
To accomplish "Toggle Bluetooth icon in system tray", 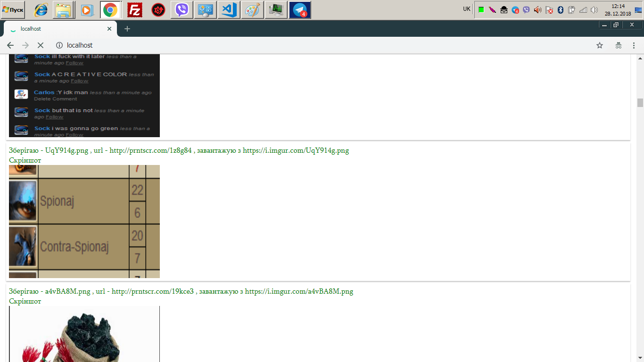I will pyautogui.click(x=561, y=10).
